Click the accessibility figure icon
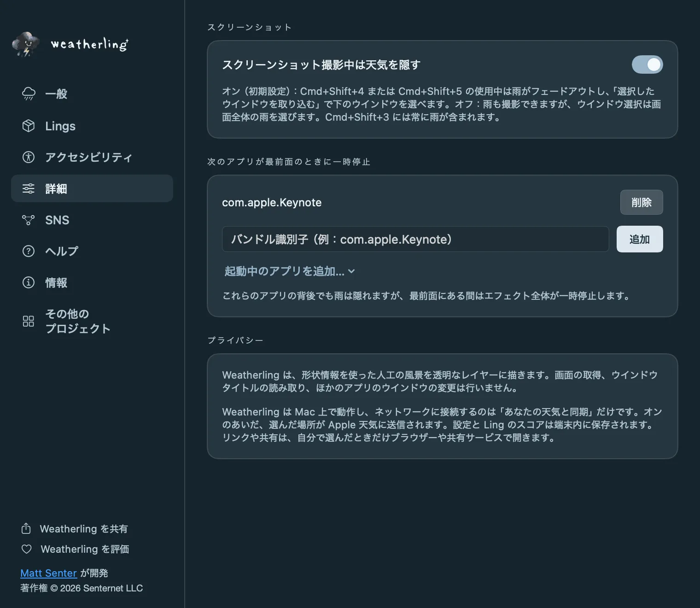700x608 pixels. point(29,157)
